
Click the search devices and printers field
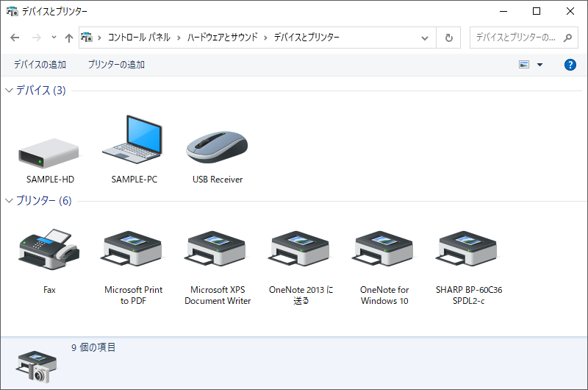pos(523,38)
